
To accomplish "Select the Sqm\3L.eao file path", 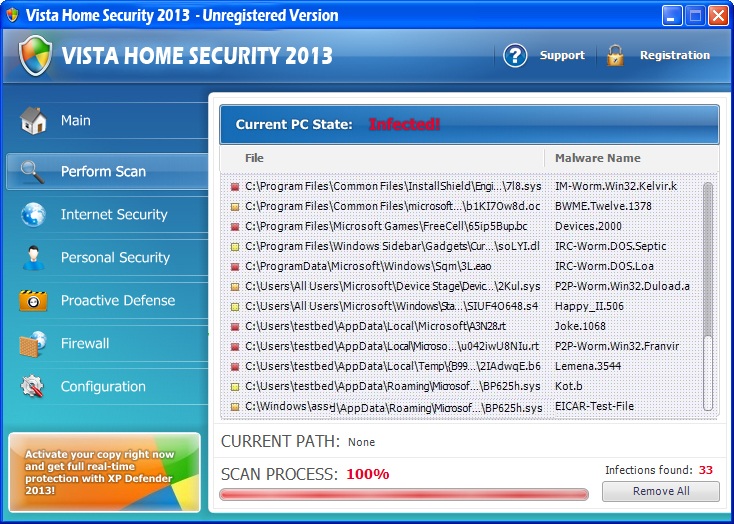I will 368,266.
